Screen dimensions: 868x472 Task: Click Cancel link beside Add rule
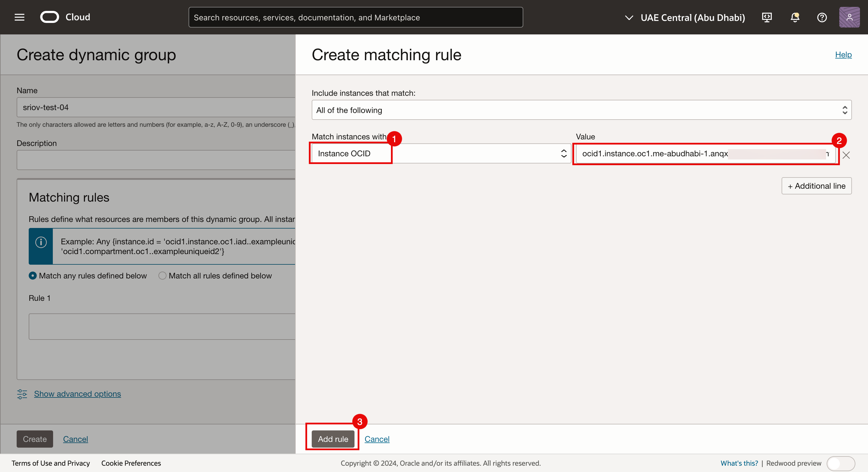pos(377,439)
